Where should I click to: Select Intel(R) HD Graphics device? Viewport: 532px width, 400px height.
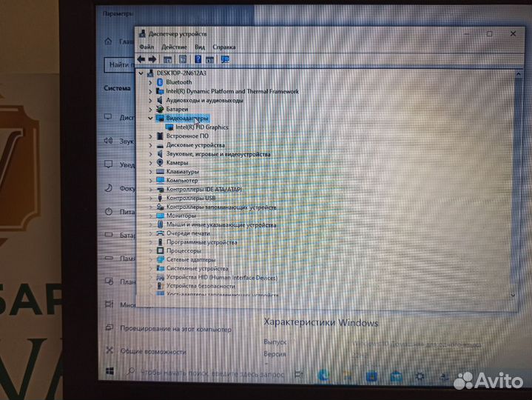click(x=201, y=127)
